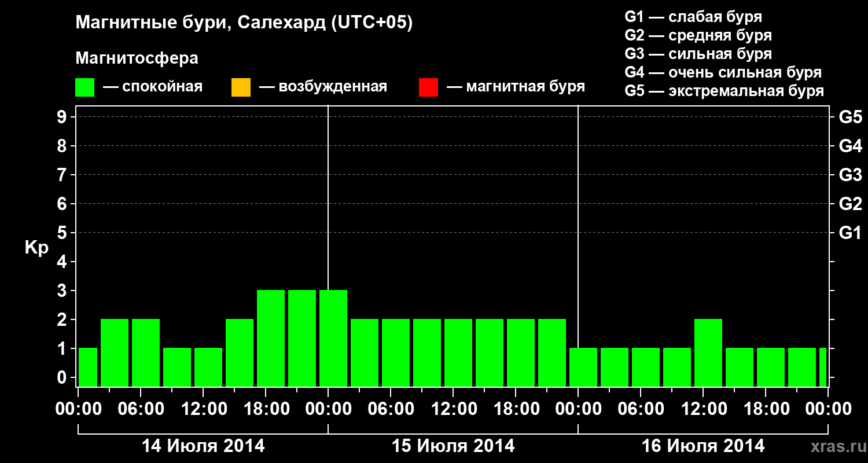
Task: Click the first Kp 3 bar on 14 July at 18:00
Action: click(271, 338)
